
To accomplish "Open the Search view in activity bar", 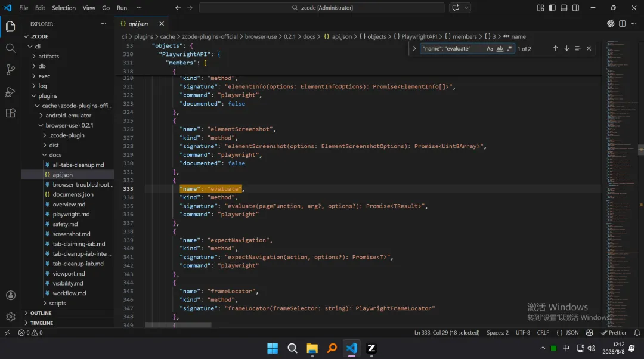I will (11, 48).
